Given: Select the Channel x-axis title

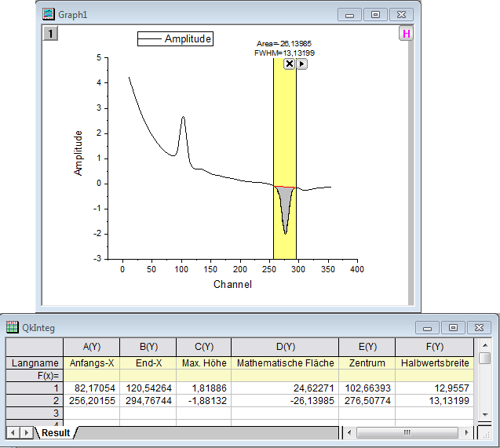Looking at the screenshot, I should click(232, 284).
